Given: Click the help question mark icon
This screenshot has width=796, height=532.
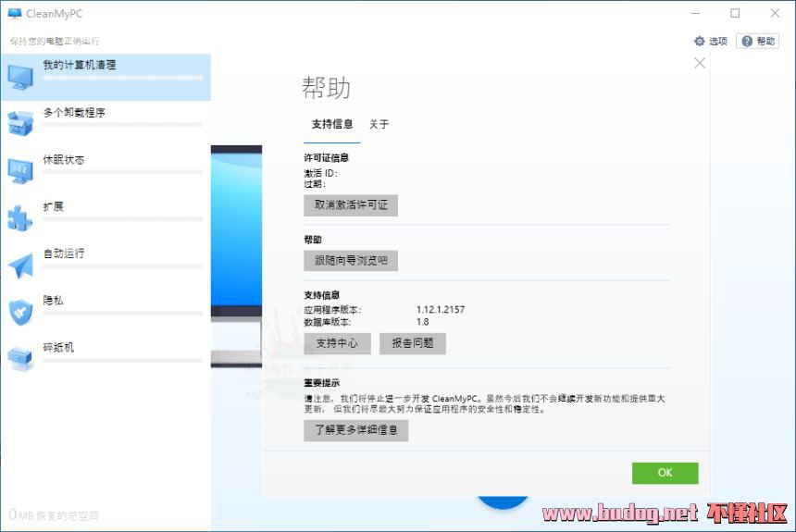Looking at the screenshot, I should tap(747, 41).
